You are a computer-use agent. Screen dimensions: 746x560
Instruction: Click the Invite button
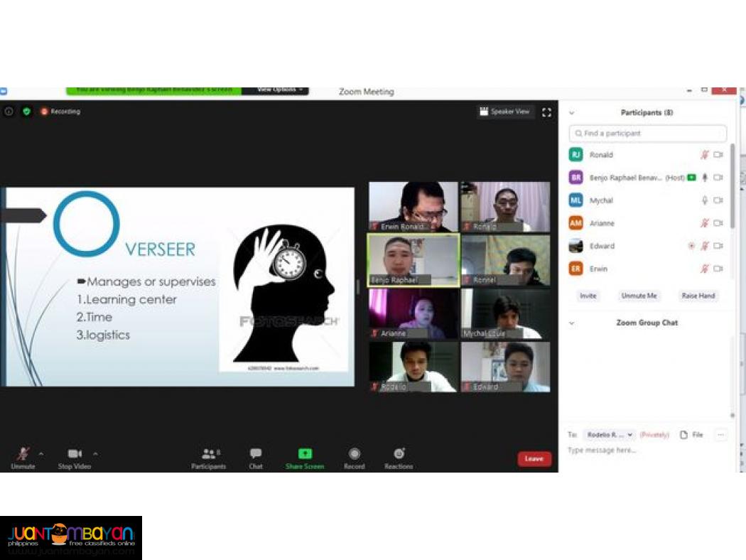pos(588,295)
